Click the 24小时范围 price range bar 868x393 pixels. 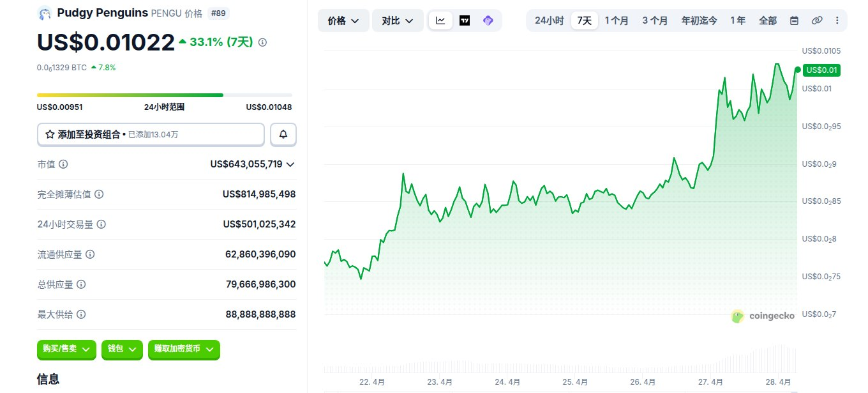[165, 95]
